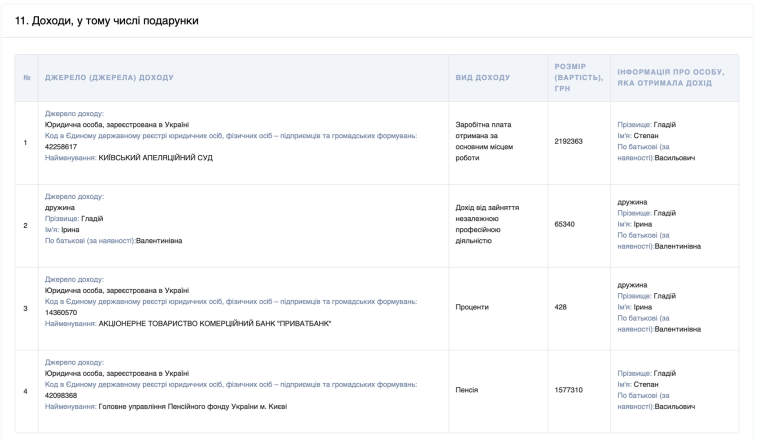The width and height of the screenshot is (760, 441).
Task: Select the amount 428
Action: click(x=561, y=307)
